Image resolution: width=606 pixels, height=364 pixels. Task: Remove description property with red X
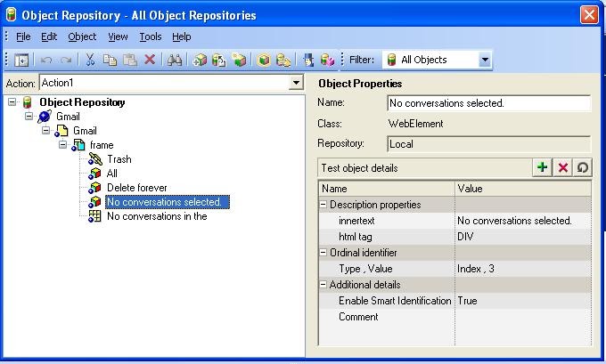[x=563, y=167]
